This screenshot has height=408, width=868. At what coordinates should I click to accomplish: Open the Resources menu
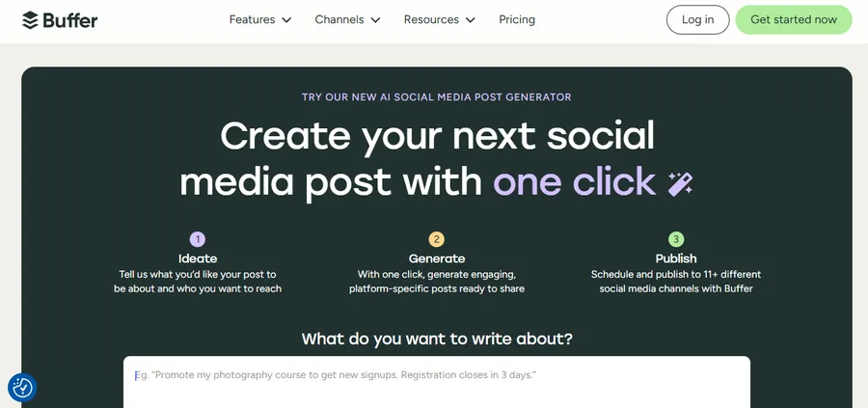pyautogui.click(x=431, y=19)
